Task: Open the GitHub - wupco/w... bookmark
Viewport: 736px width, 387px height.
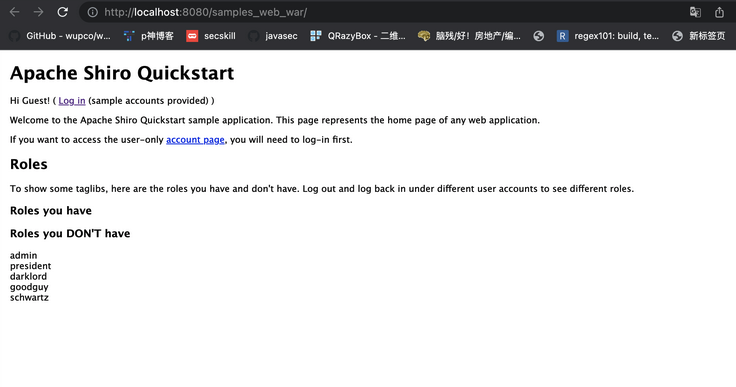Action: [x=60, y=36]
